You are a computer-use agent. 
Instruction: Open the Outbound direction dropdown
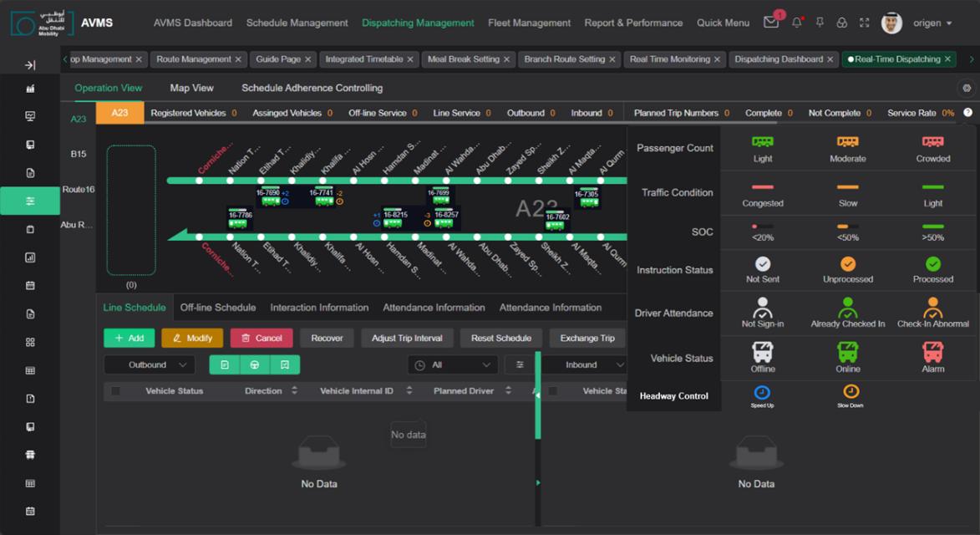(x=150, y=365)
